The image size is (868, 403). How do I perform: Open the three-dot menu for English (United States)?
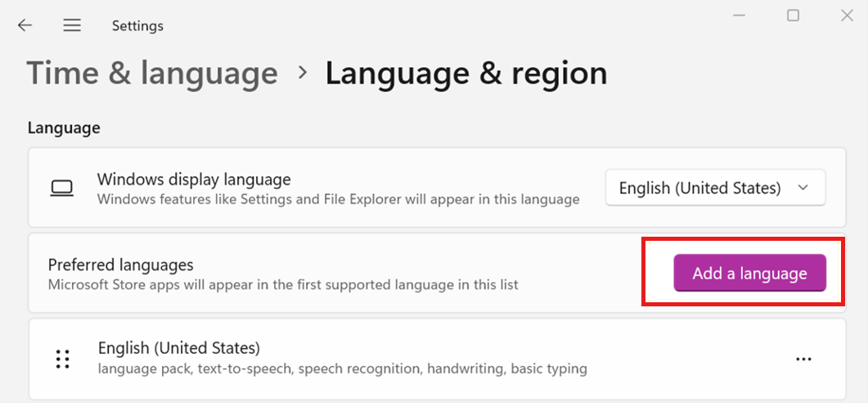click(803, 360)
